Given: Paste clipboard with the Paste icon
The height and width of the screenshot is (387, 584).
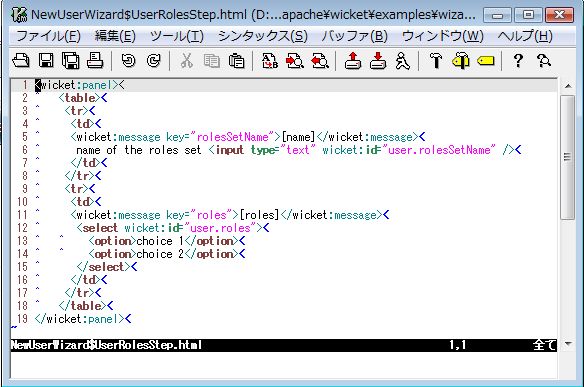Looking at the screenshot, I should 236,61.
